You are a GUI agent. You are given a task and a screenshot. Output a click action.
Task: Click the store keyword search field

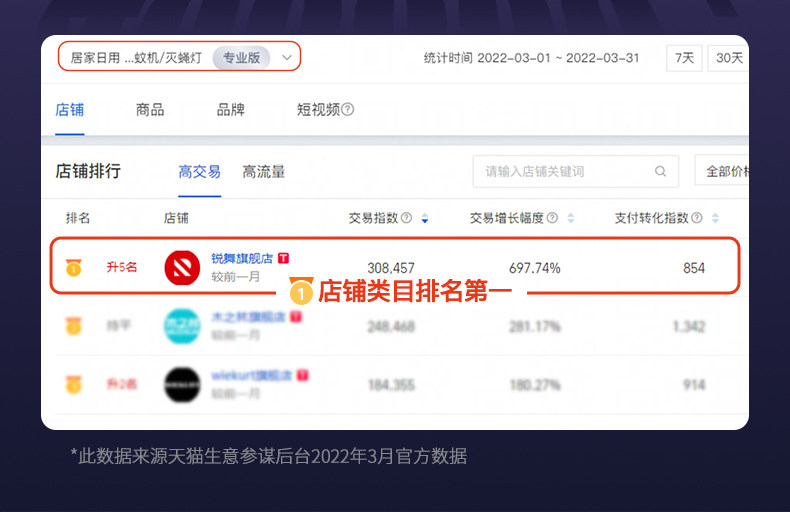pos(575,171)
